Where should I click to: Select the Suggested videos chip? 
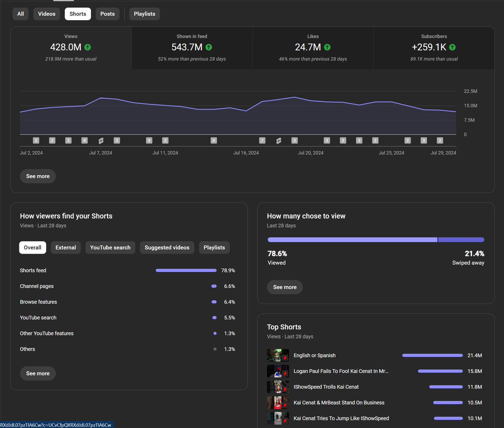pos(167,248)
